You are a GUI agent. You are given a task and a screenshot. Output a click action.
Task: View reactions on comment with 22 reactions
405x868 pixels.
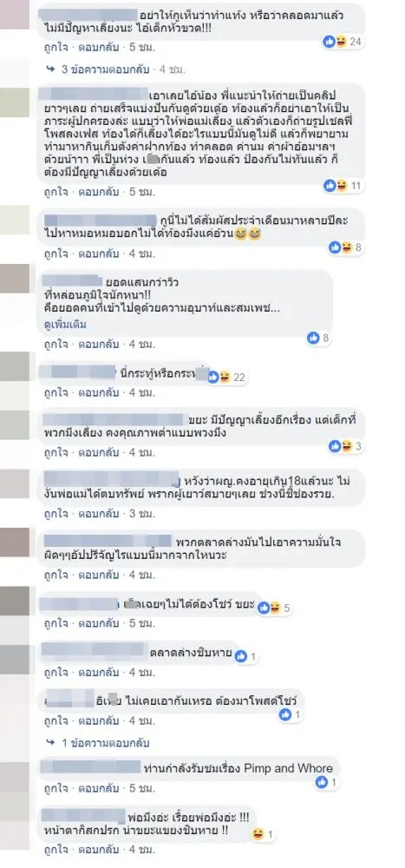(227, 378)
